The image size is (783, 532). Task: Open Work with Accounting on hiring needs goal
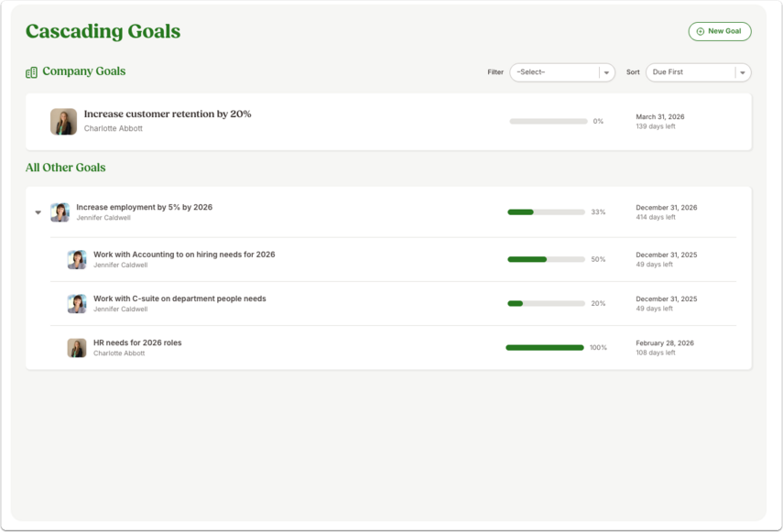(x=184, y=255)
